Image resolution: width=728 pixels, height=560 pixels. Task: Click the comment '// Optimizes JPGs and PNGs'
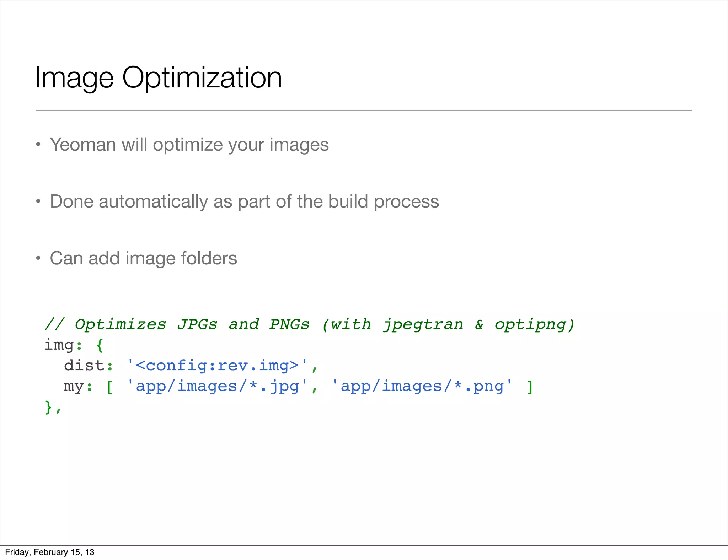click(x=177, y=324)
